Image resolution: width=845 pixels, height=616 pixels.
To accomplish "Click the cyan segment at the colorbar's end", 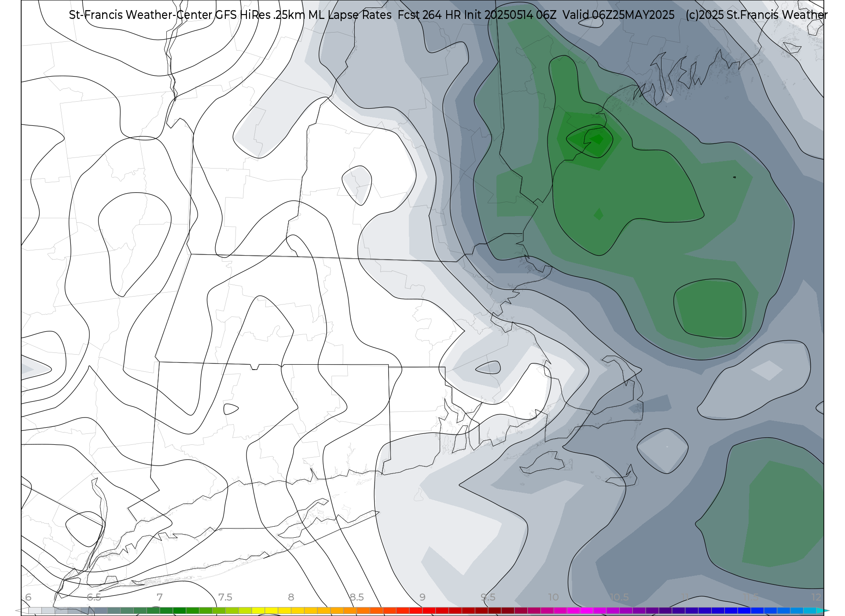I will [x=810, y=611].
